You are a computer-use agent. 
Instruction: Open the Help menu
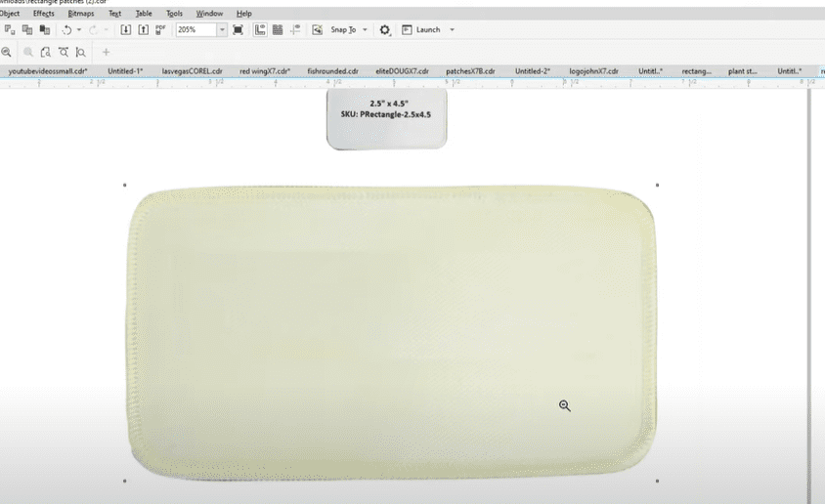(243, 13)
